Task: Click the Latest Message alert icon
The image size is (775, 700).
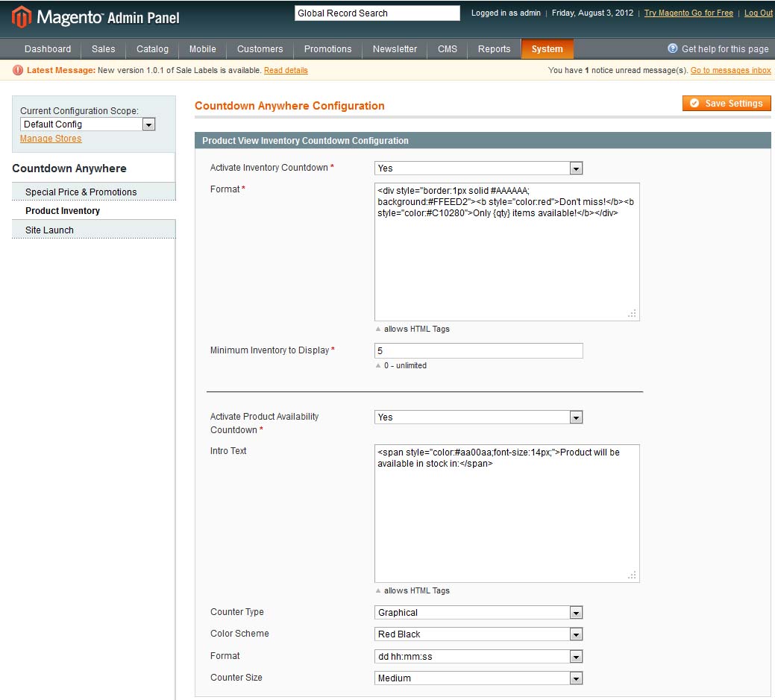Action: [x=18, y=70]
